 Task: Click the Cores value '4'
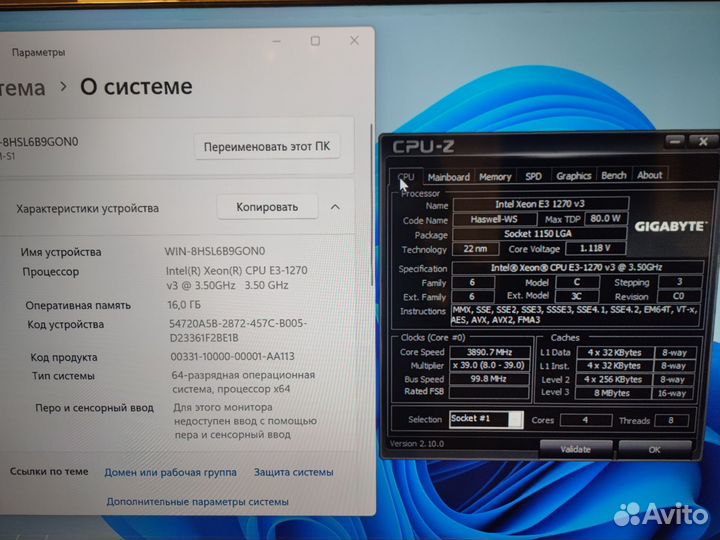click(x=586, y=420)
